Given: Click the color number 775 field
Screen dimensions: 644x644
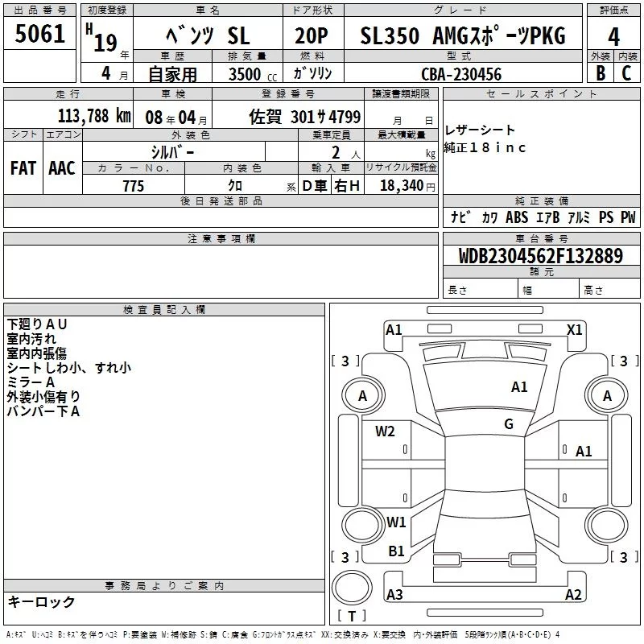Looking at the screenshot, I should pos(134,185).
